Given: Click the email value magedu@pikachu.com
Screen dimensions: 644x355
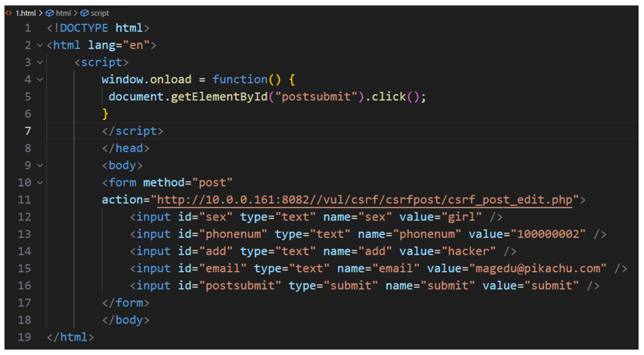Looking at the screenshot, I should pyautogui.click(x=538, y=269).
